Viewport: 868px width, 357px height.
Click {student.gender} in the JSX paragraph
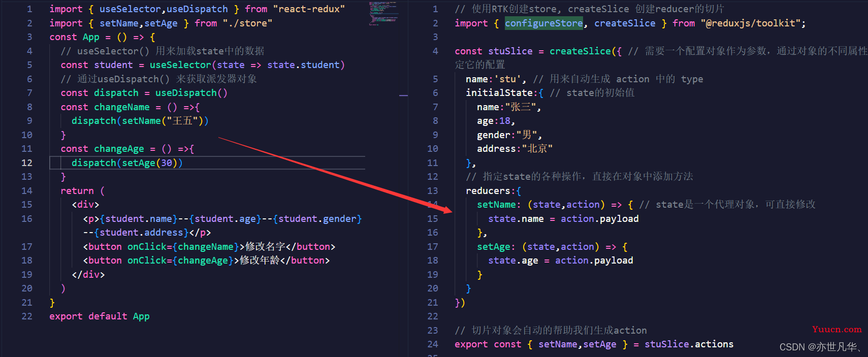tap(317, 219)
